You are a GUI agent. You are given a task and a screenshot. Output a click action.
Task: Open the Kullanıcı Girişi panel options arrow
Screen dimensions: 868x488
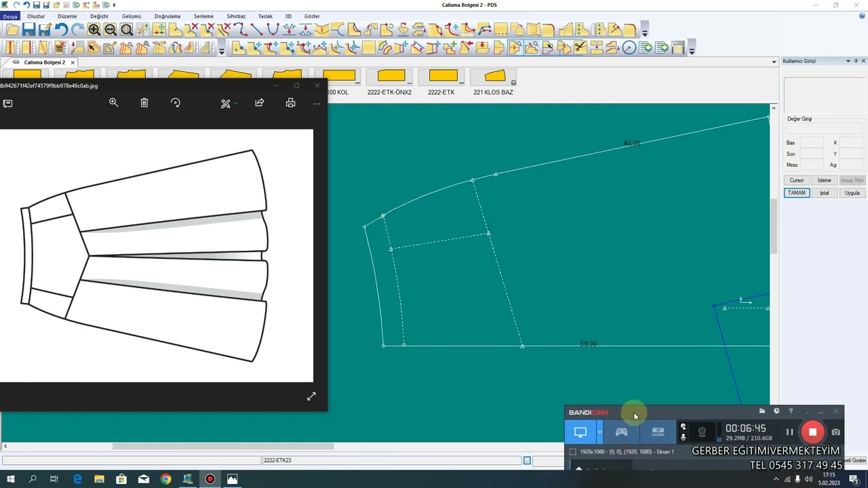pyautogui.click(x=848, y=61)
